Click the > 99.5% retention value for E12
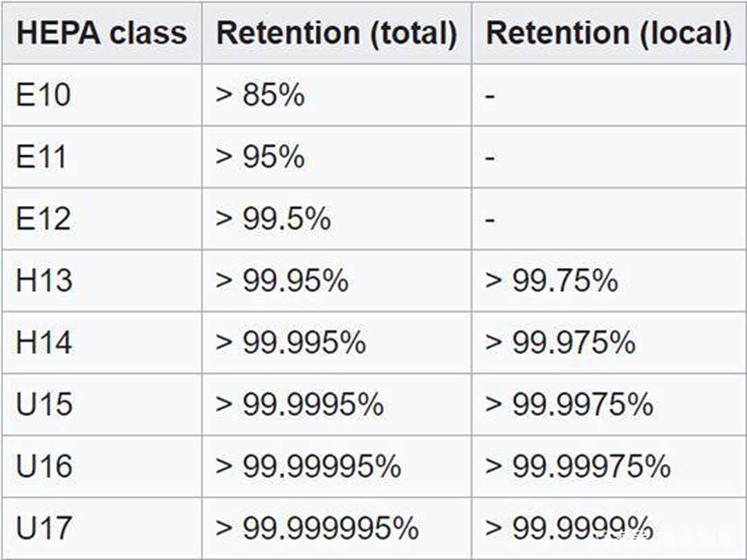 pyautogui.click(x=273, y=218)
